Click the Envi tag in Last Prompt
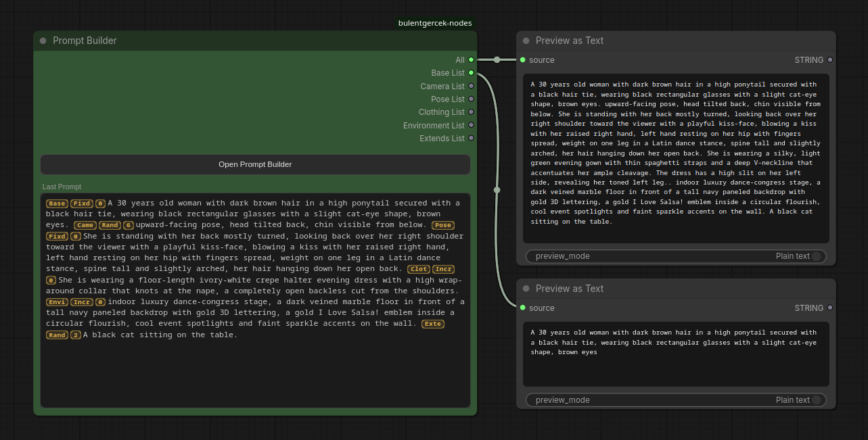The width and height of the screenshot is (868, 440). pyautogui.click(x=58, y=302)
